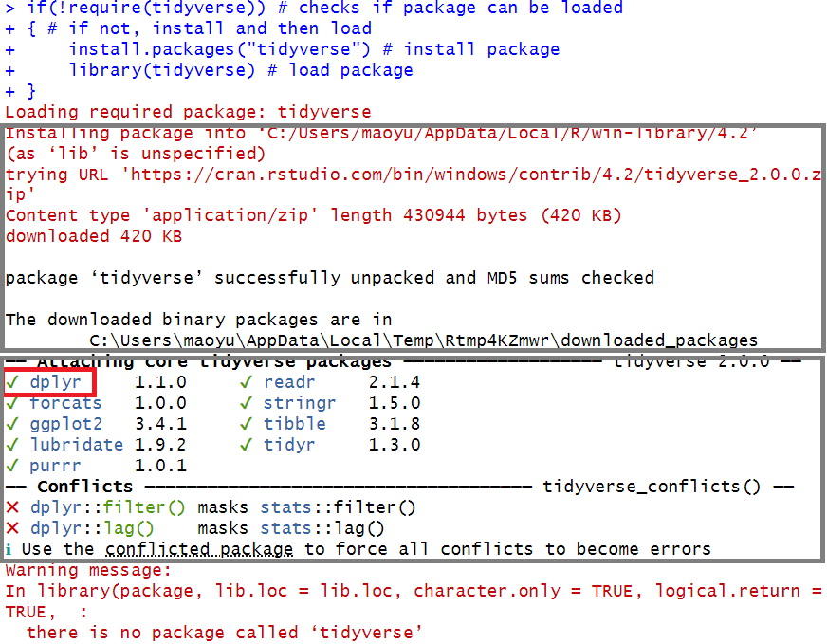
Task: Click the lubridate package name
Action: click(x=76, y=445)
